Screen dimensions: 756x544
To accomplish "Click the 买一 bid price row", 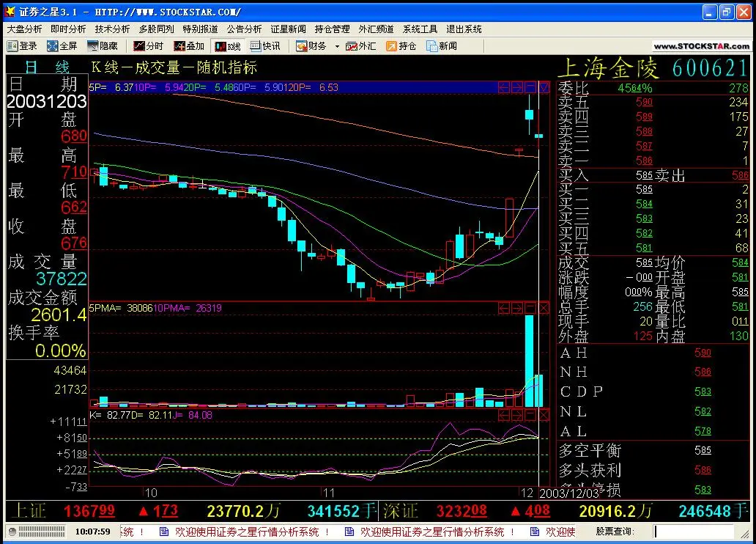I will pyautogui.click(x=653, y=189).
